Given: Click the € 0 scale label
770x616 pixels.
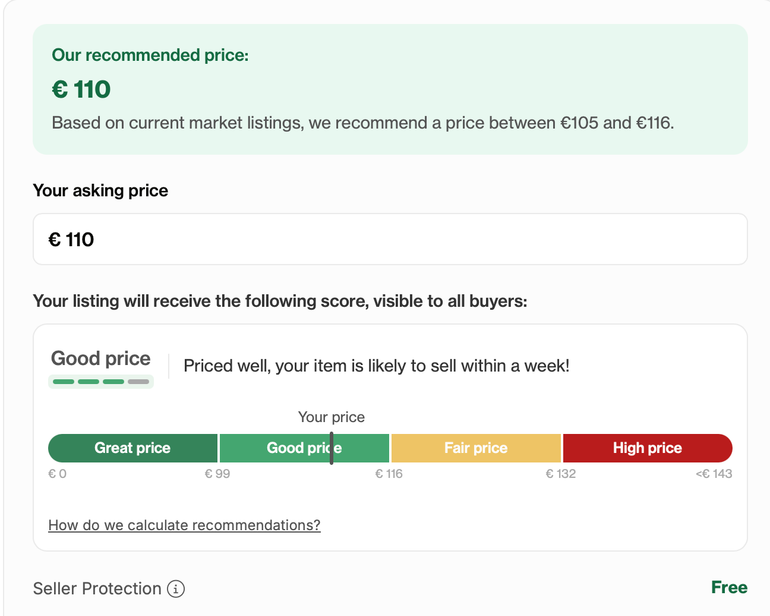Looking at the screenshot, I should [57, 474].
